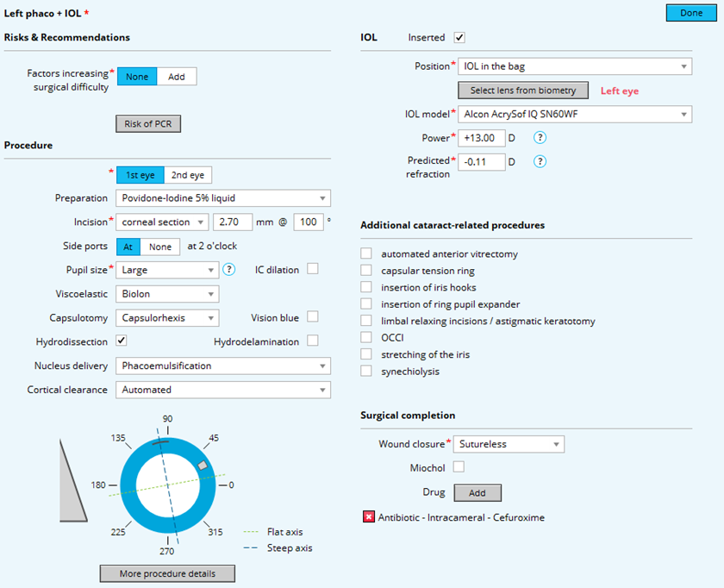Switch to the 2nd eye tab
Screen dimensions: 724x588
[189, 174]
